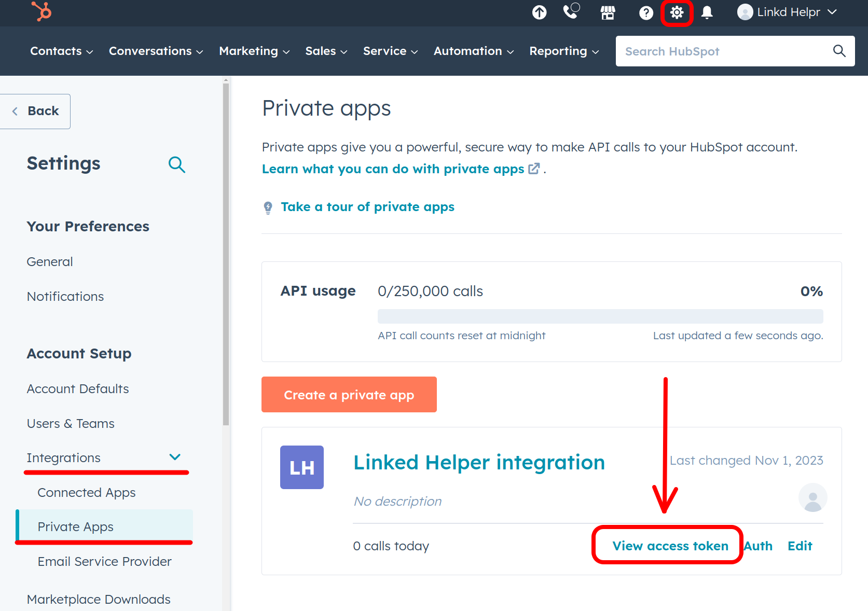Open the Sales menu
The height and width of the screenshot is (611, 868).
click(x=326, y=51)
